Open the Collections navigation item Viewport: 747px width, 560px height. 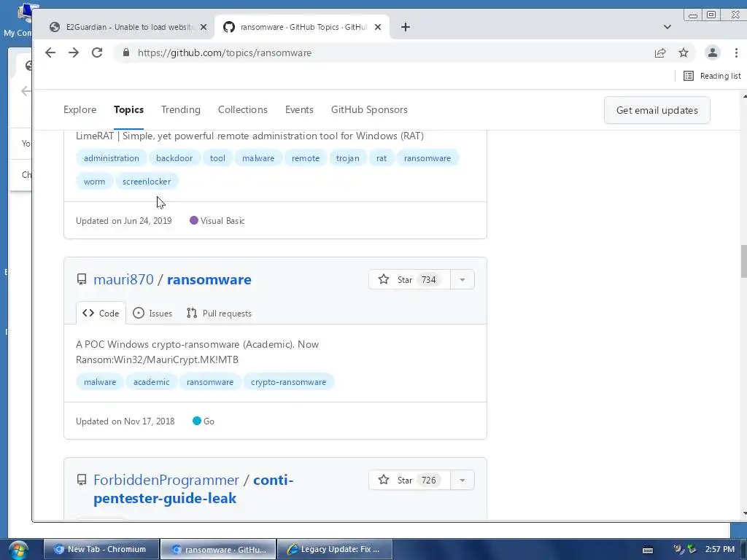242,109
